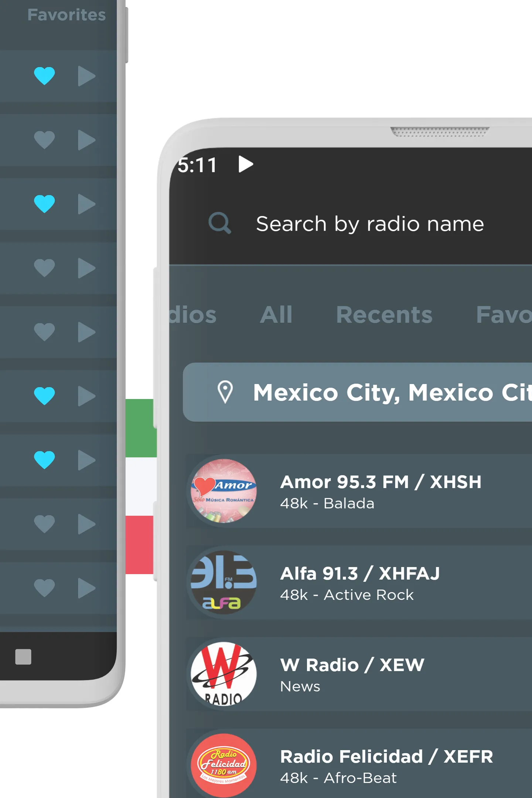Click the "48k - Balada" subtitle

click(327, 504)
